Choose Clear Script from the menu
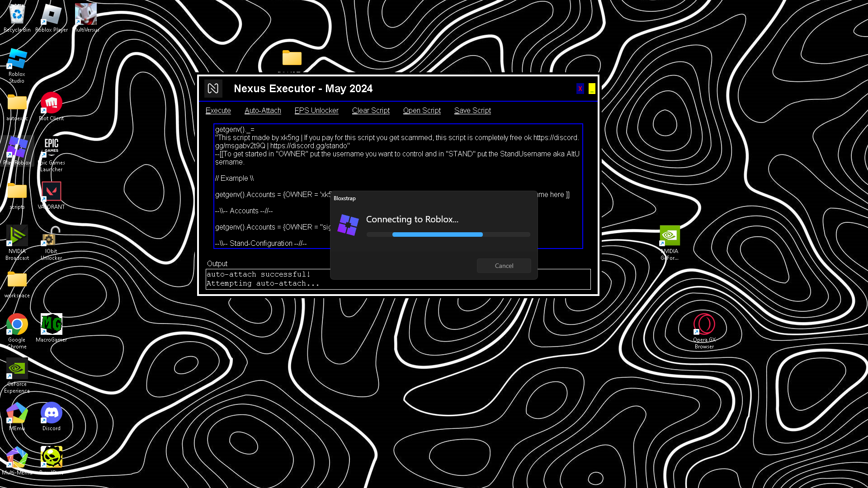The image size is (868, 488). coord(371,111)
